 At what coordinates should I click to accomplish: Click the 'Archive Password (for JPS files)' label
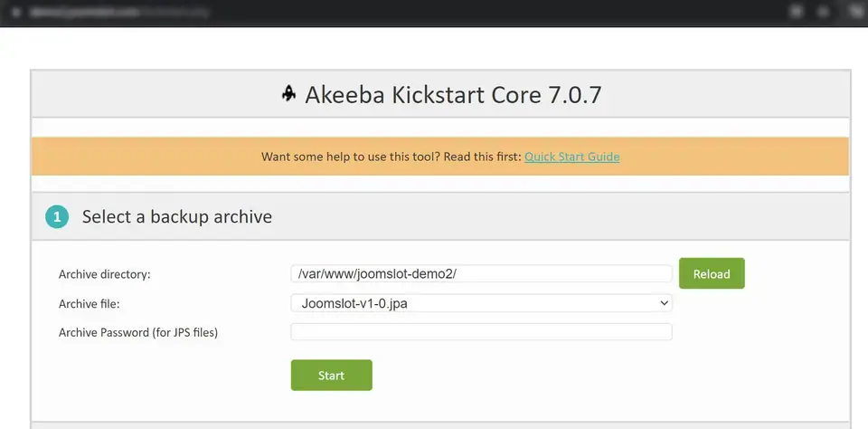tap(138, 332)
